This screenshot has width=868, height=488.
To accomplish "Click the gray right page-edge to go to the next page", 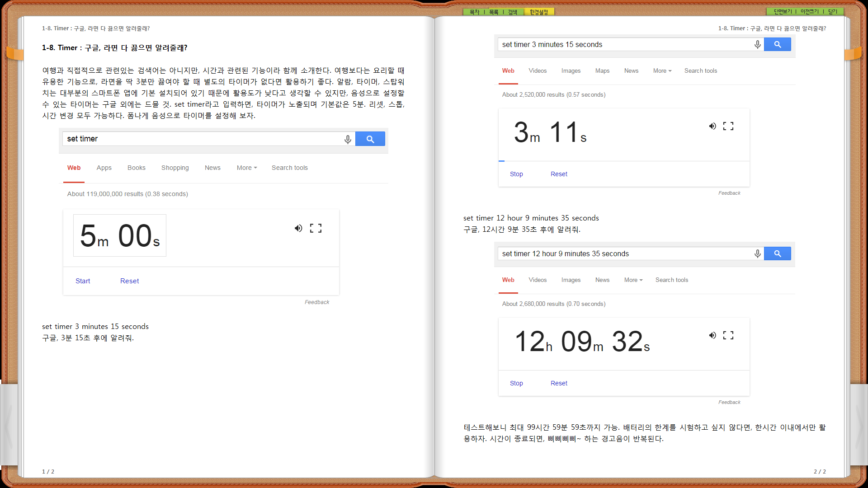I will (x=859, y=425).
